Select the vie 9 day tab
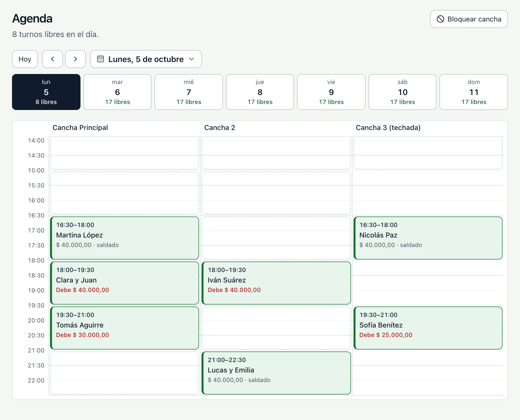The width and height of the screenshot is (520, 420). pos(331,92)
